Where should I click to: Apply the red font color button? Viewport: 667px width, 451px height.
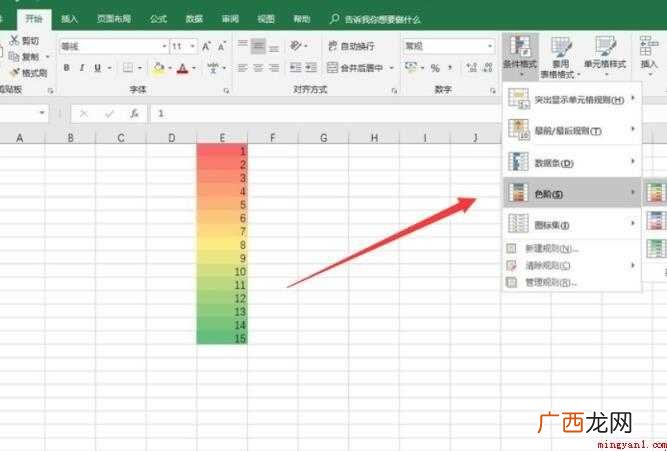tap(182, 68)
